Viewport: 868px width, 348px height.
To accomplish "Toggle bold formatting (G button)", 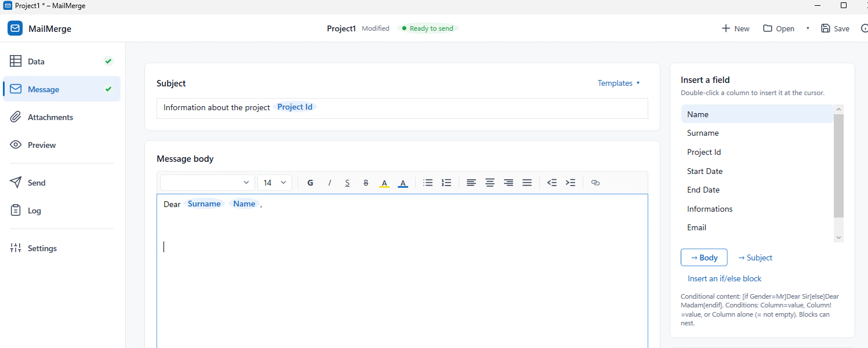I will [x=310, y=183].
